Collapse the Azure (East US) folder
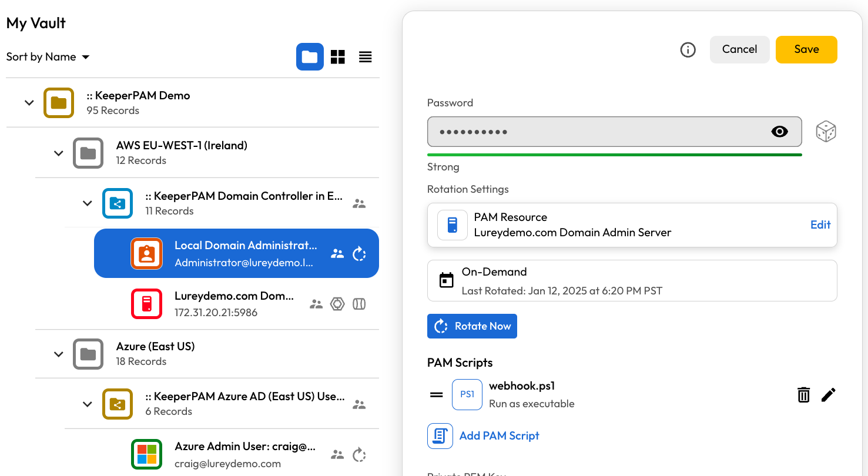This screenshot has width=868, height=476. click(58, 354)
